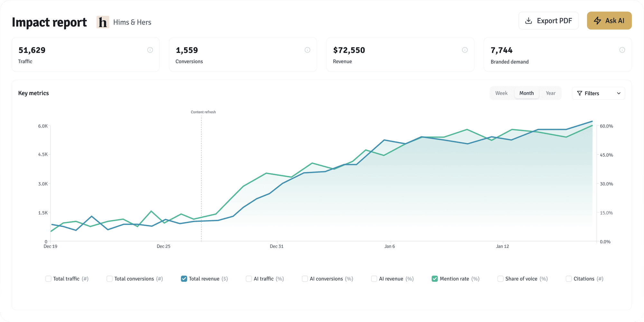This screenshot has width=644, height=322.
Task: Enable the AI conversions metric
Action: pos(304,278)
